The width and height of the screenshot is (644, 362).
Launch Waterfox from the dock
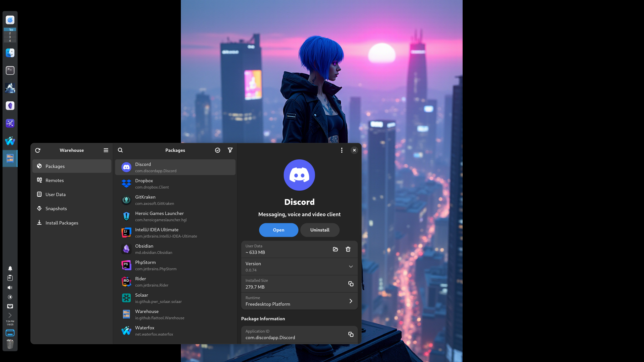(10, 141)
